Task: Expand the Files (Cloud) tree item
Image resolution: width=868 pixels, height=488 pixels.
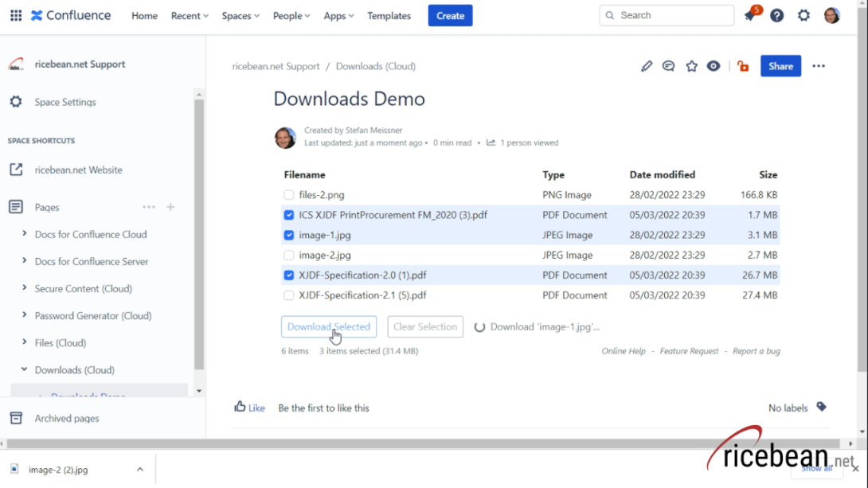Action: 23,342
